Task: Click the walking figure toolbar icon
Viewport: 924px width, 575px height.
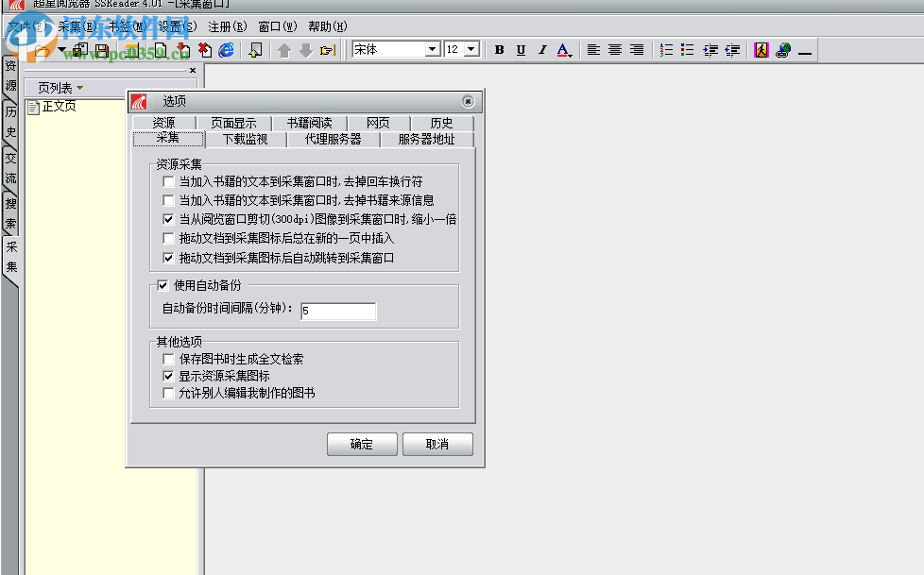Action: pos(761,50)
